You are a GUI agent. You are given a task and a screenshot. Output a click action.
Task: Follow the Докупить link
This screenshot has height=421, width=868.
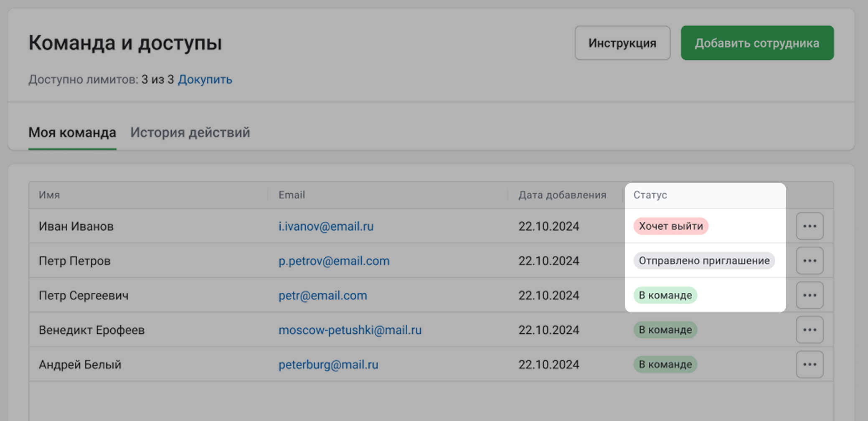coord(205,79)
